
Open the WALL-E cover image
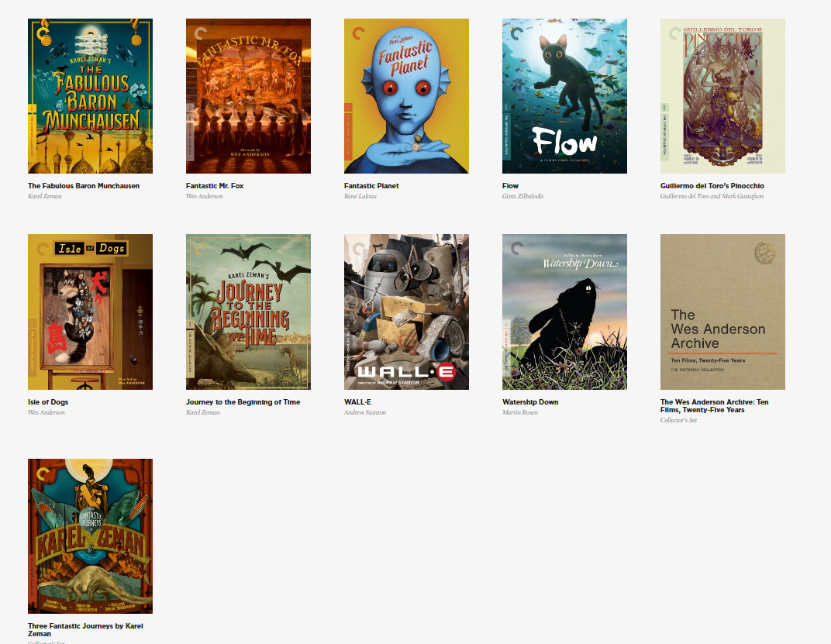point(406,312)
